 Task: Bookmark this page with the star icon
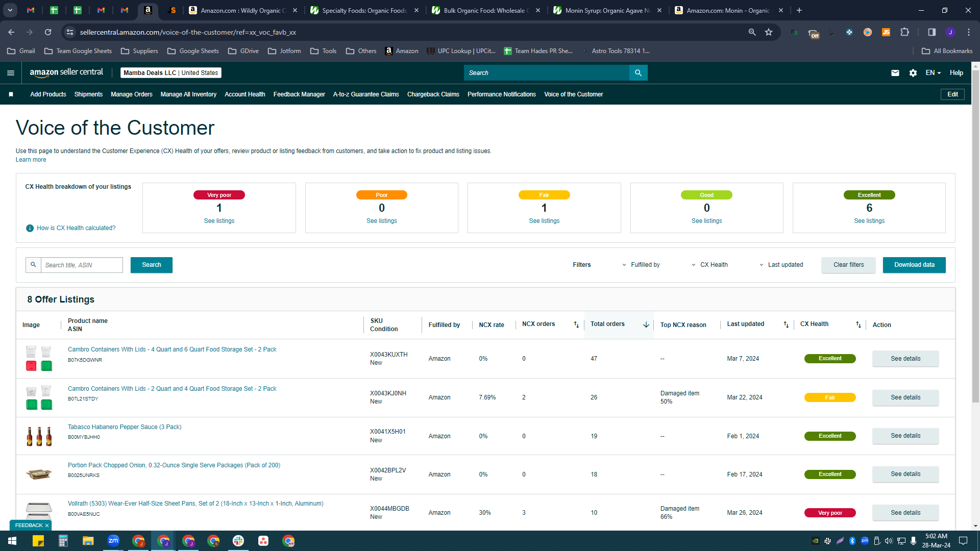tap(769, 32)
